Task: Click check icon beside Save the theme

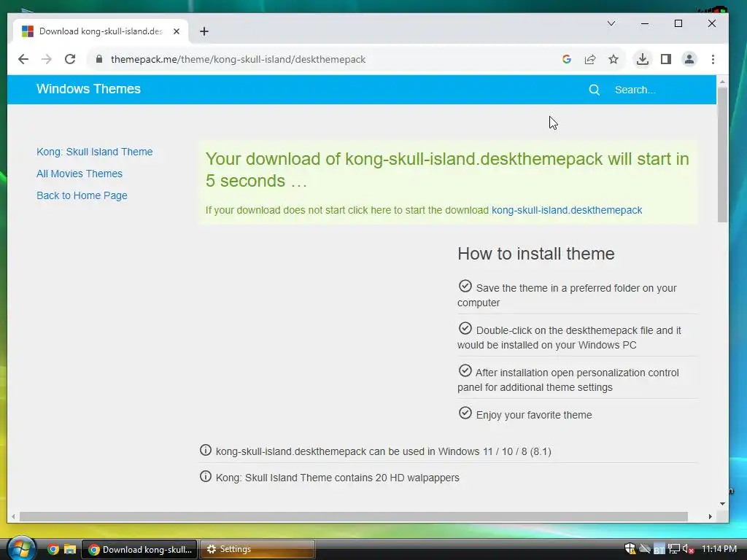Action: click(465, 286)
